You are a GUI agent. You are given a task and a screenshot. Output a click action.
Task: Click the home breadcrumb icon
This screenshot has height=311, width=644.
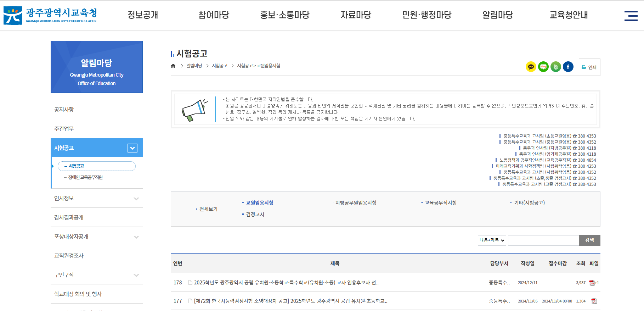click(173, 66)
